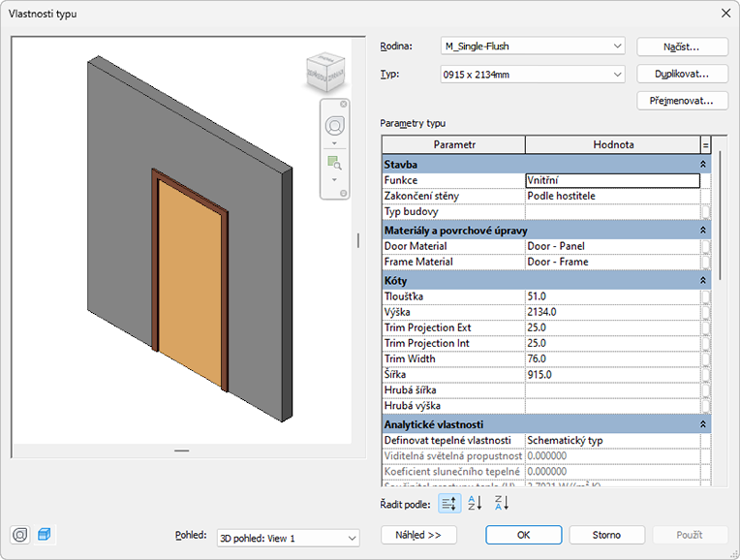Viewport: 740px width, 560px height.
Task: Click the Zakončení stěny value Podle hostitele
Action: click(612, 196)
